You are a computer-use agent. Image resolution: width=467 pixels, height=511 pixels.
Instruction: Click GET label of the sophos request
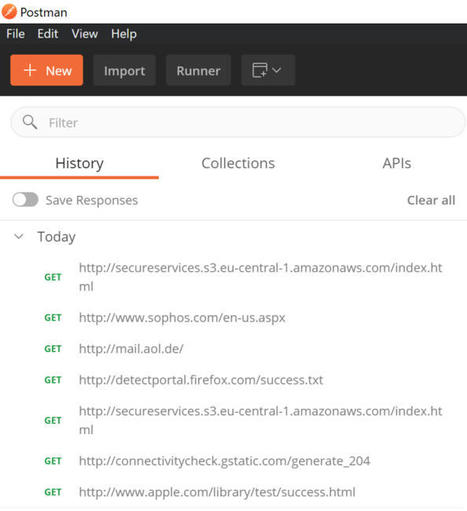tap(53, 318)
